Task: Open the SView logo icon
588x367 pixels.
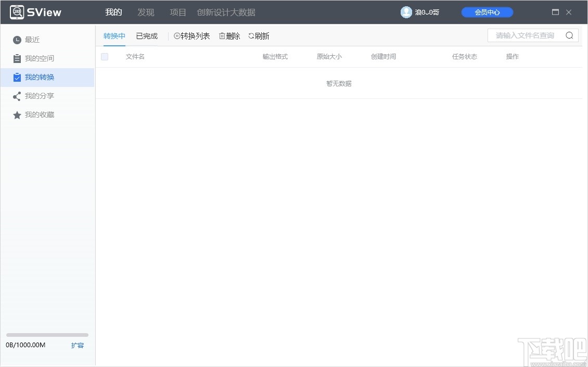Action: 18,11
